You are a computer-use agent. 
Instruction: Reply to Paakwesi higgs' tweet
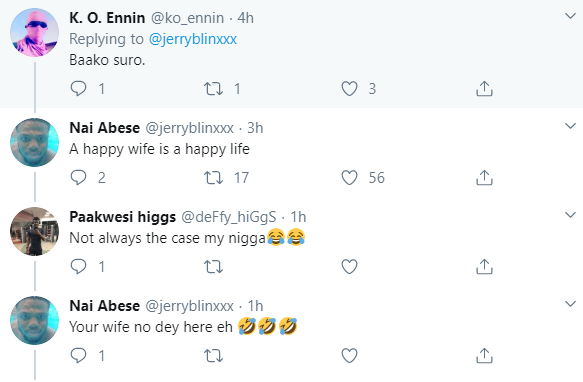78,267
